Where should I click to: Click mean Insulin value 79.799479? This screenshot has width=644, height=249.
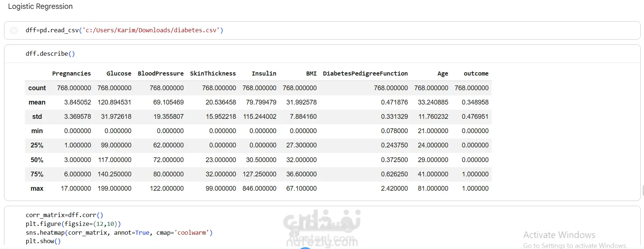coord(261,102)
